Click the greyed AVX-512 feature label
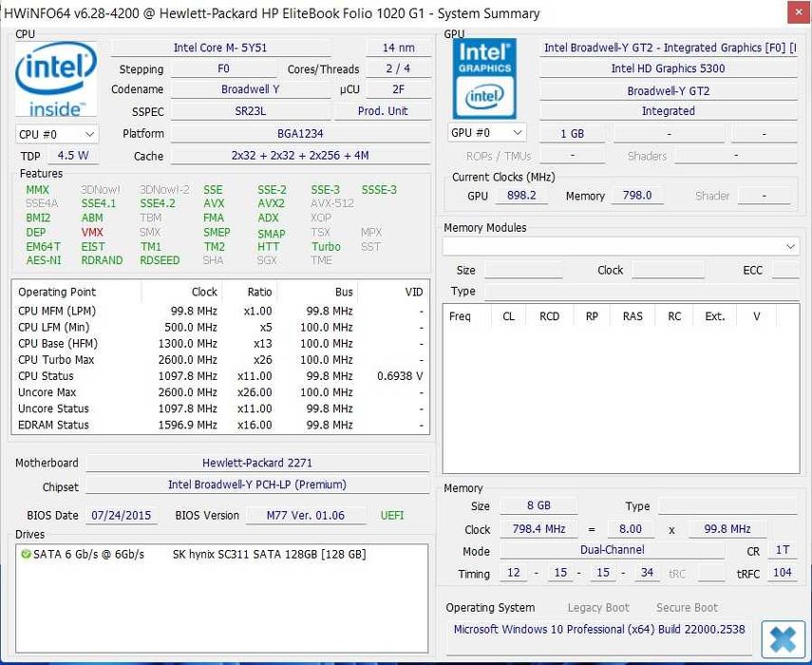 point(332,203)
